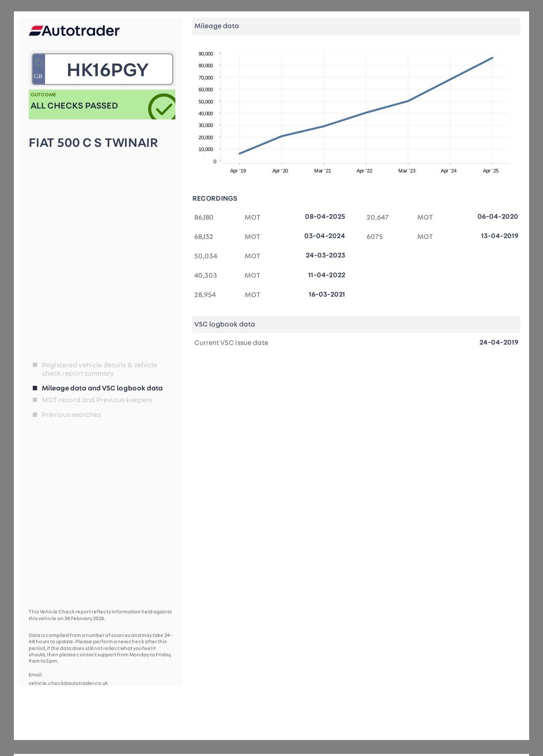Click the Autotrader logo
Screen dimensions: 543x756
coord(74,31)
